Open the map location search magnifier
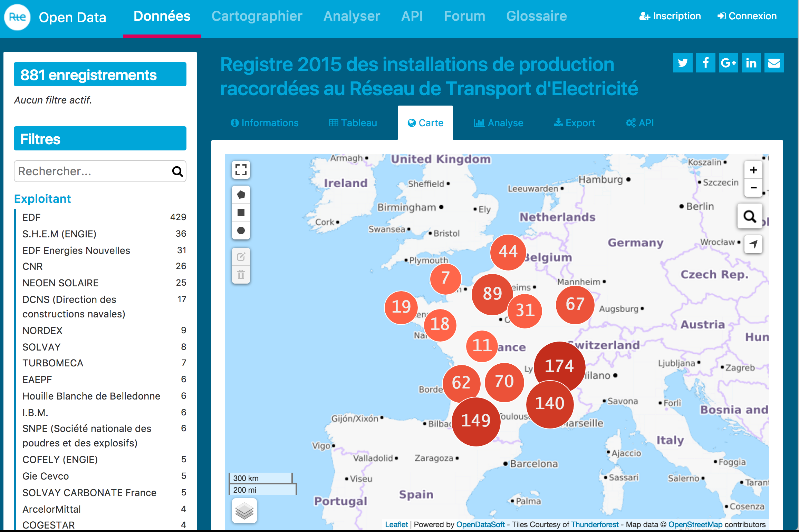799x532 pixels. click(750, 216)
